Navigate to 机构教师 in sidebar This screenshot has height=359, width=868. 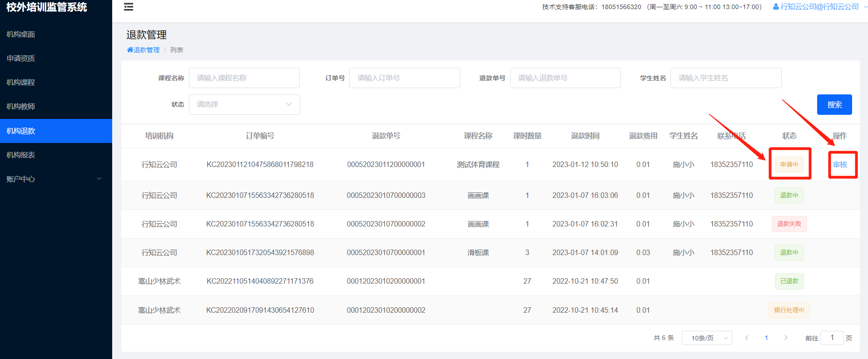pyautogui.click(x=21, y=106)
